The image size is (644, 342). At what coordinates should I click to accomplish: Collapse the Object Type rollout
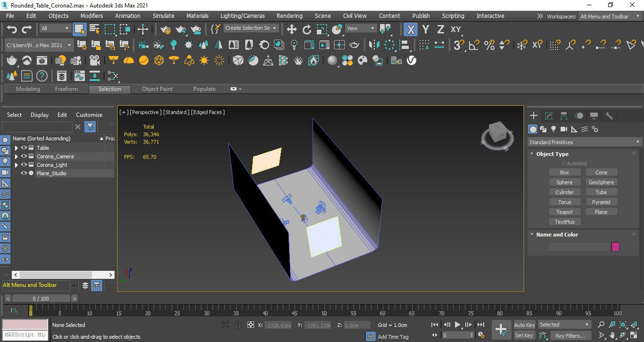point(532,154)
